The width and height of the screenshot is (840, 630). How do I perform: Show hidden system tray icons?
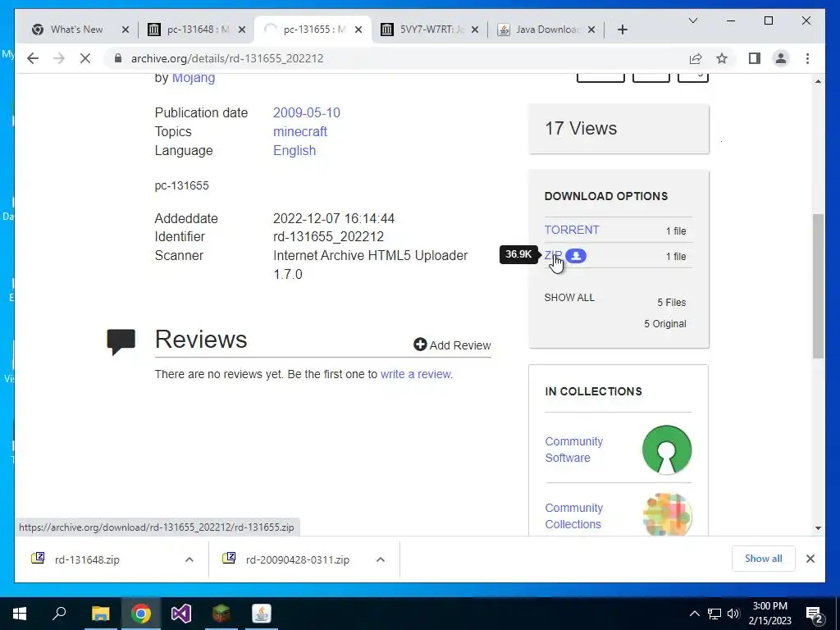pos(694,614)
